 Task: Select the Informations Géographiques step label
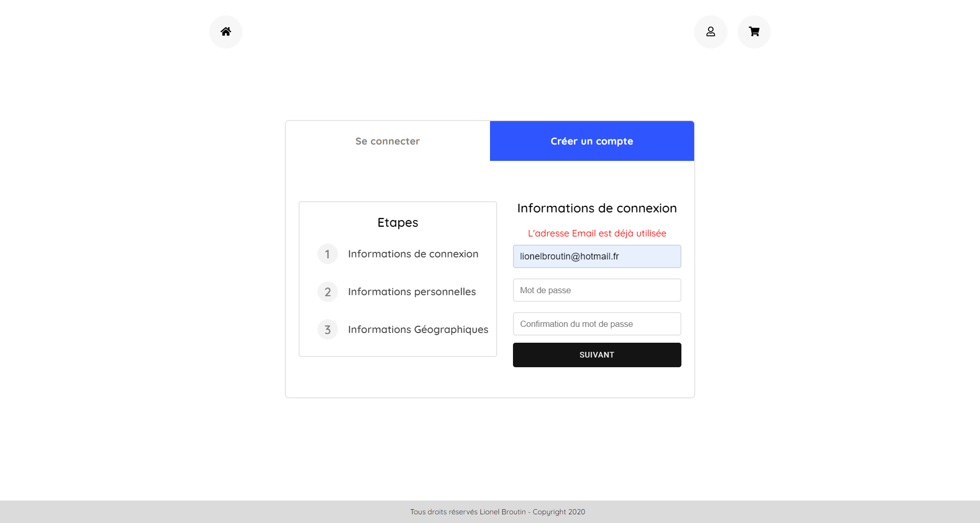click(x=418, y=329)
